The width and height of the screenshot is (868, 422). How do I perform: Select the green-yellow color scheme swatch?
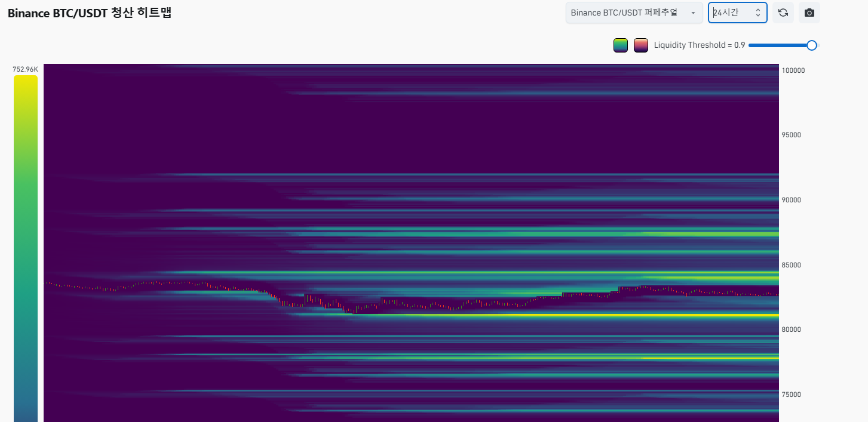click(x=621, y=45)
